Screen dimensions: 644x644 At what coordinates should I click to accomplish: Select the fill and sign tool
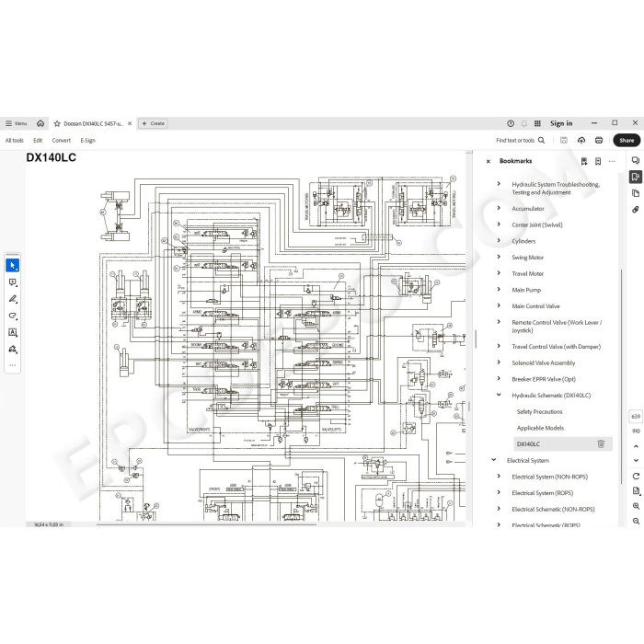click(12, 349)
